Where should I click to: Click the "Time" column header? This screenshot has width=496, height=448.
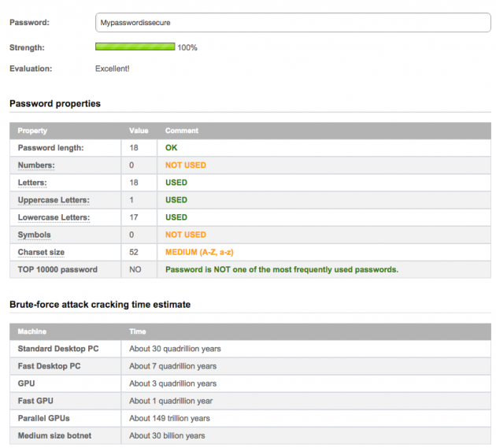(138, 331)
